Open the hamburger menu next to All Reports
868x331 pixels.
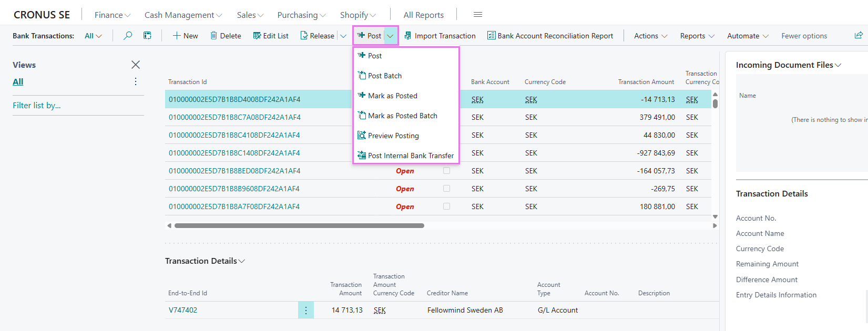coord(478,15)
